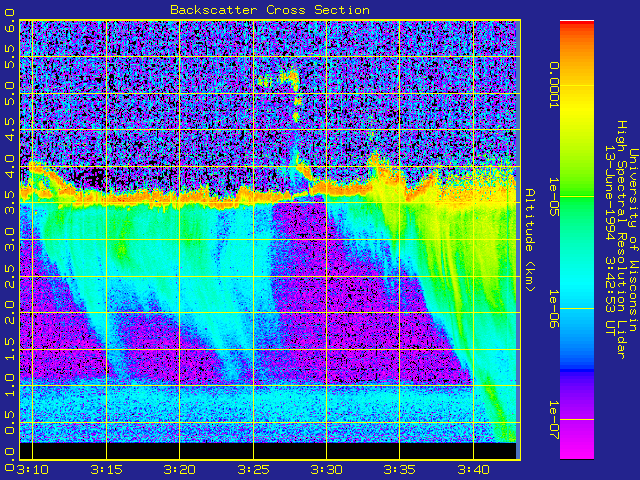Click the "13-June-1994 3:42:53 UT" timestamp

tap(609, 240)
